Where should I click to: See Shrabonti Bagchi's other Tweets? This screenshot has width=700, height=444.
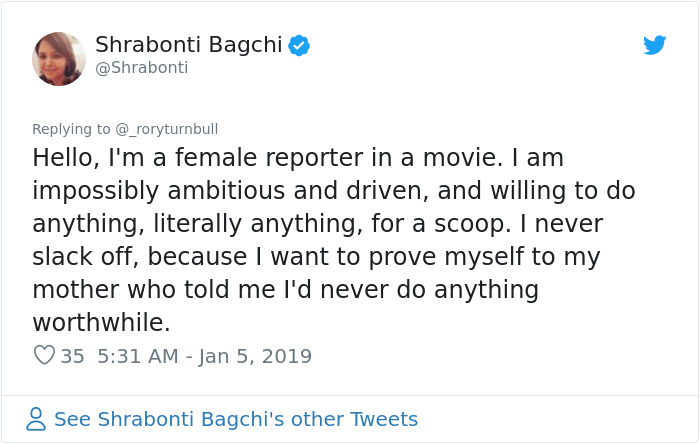click(236, 419)
